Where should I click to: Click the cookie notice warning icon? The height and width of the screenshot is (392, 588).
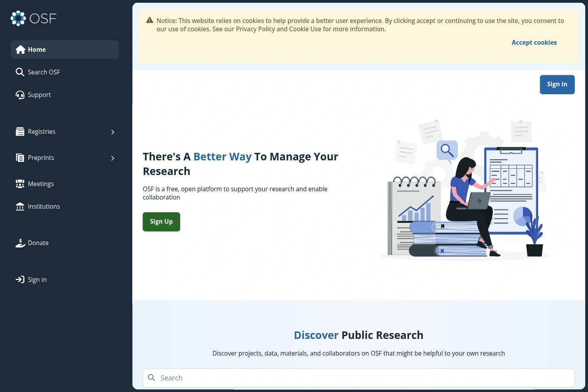(x=150, y=20)
